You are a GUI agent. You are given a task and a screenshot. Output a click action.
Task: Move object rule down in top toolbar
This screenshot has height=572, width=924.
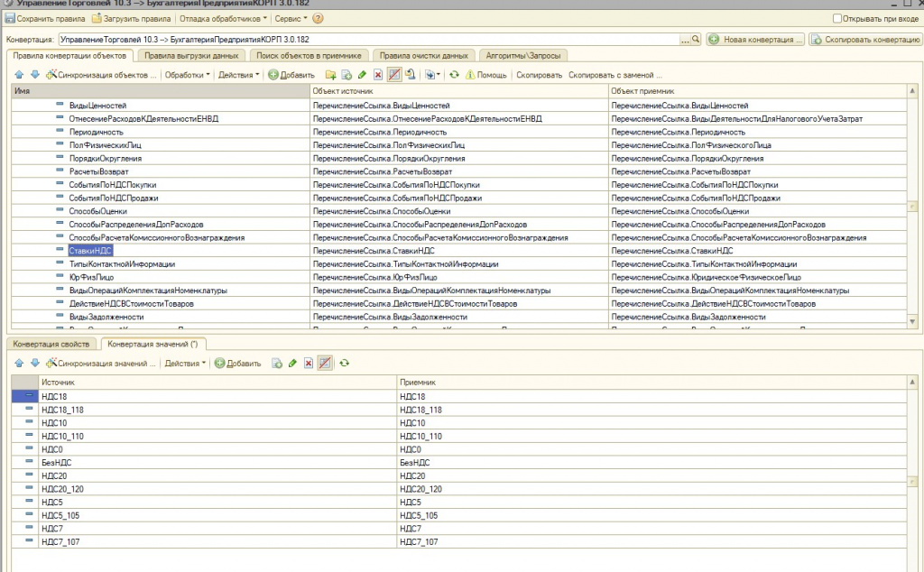35,75
